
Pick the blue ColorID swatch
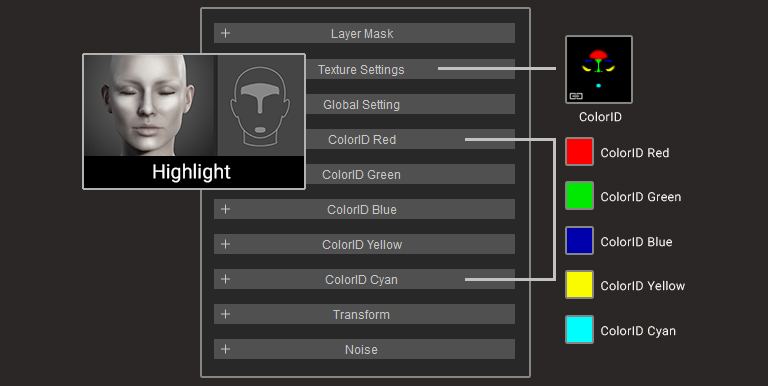[579, 241]
